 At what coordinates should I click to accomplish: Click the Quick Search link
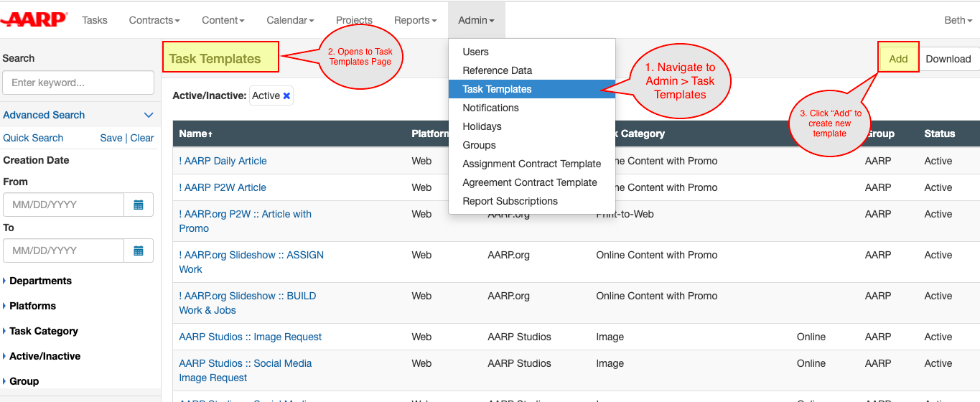[x=33, y=138]
